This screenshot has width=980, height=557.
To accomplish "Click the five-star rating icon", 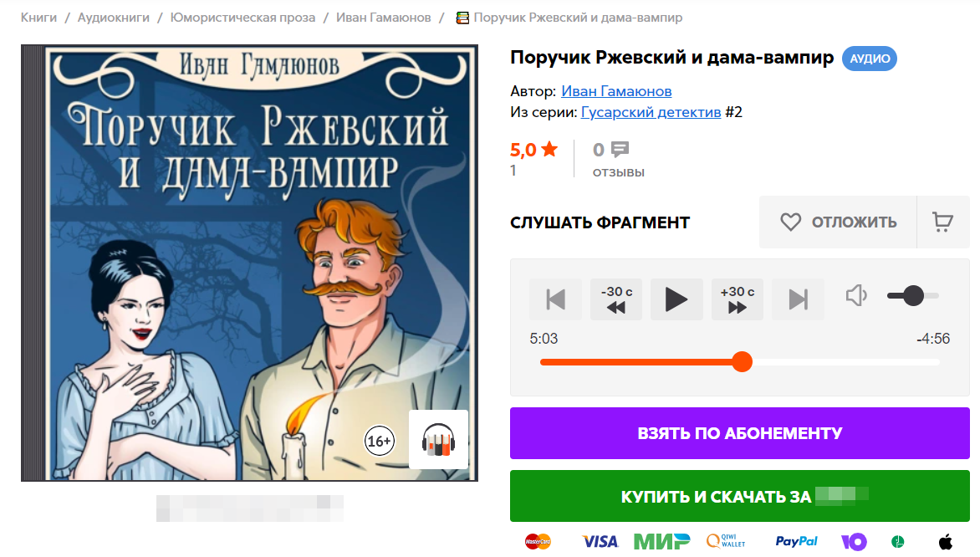I will (x=549, y=149).
